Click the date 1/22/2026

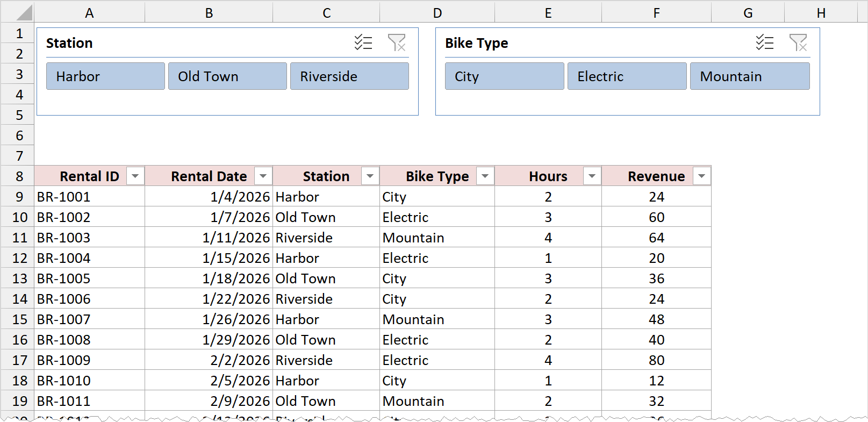pos(209,299)
